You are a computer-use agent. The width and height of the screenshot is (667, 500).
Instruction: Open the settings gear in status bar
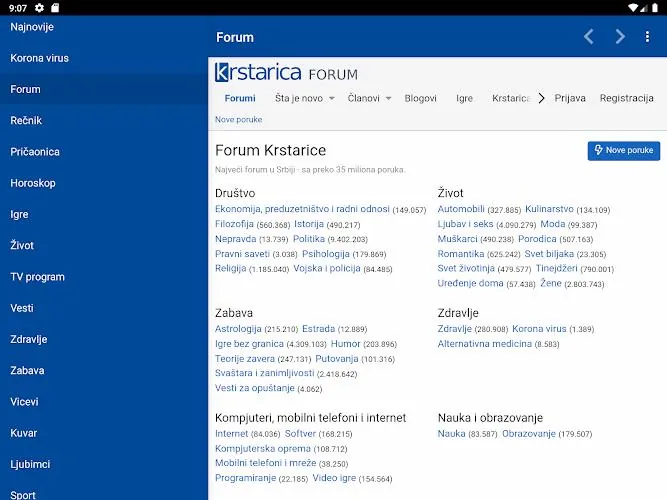(x=39, y=8)
